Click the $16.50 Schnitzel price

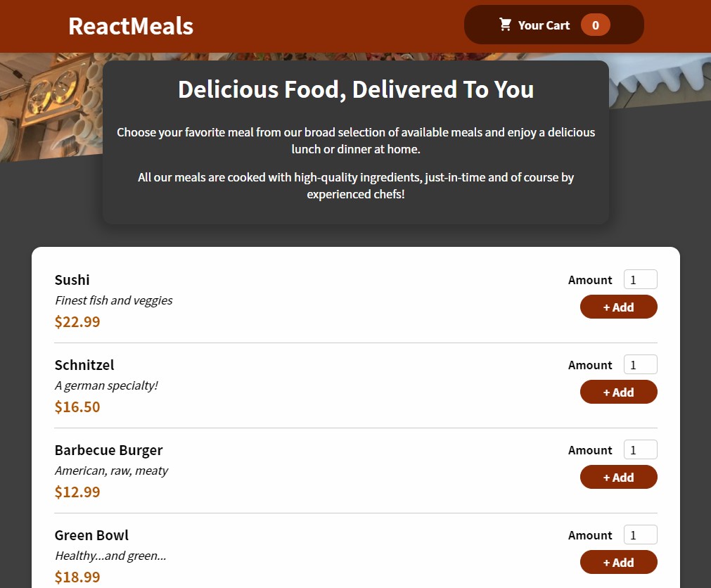click(77, 407)
